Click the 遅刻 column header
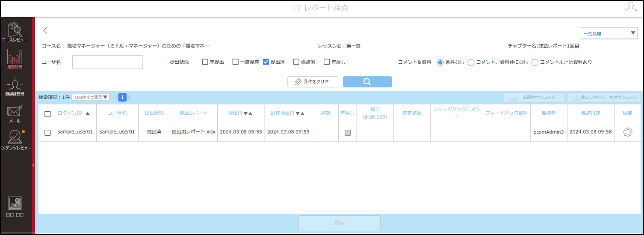The height and width of the screenshot is (235, 644). (325, 113)
